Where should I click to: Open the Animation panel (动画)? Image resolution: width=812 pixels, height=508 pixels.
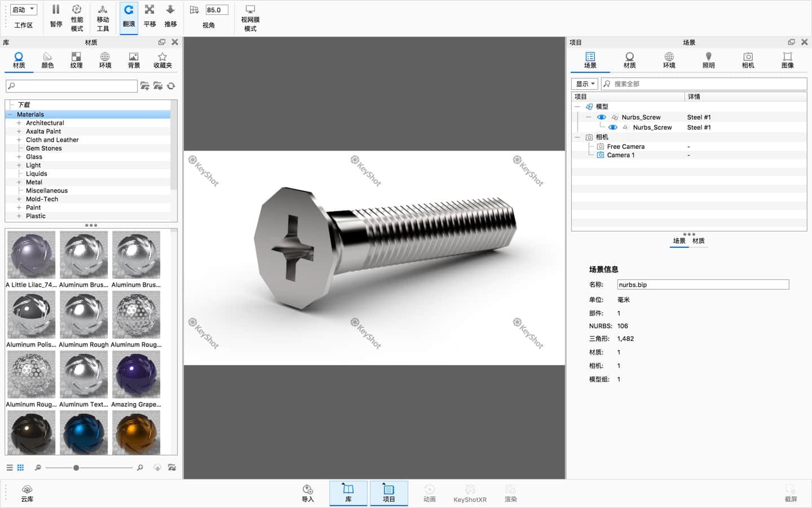(430, 493)
